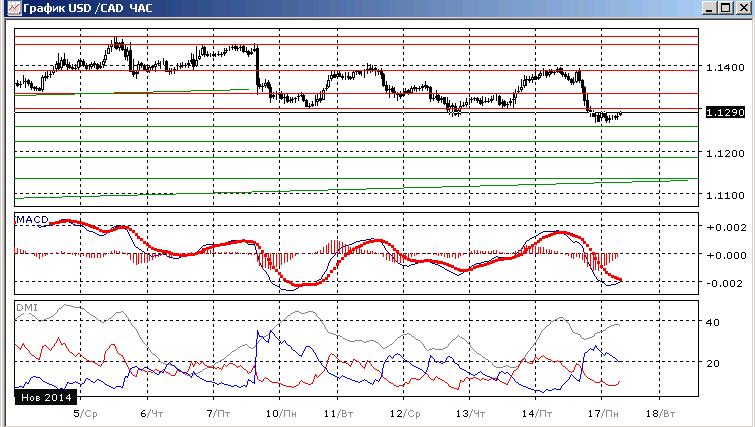
Task: Select the 7/Пт date marker
Action: coord(218,414)
